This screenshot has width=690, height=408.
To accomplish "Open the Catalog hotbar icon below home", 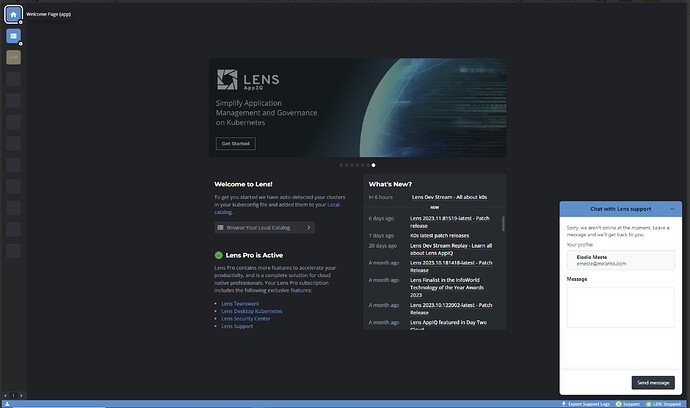I will tap(13, 36).
